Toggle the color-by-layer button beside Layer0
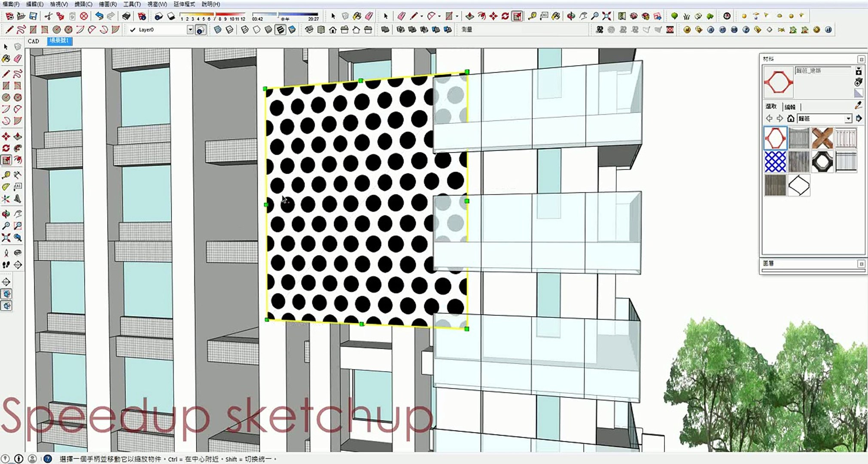Image resolution: width=868 pixels, height=464 pixels. (200, 30)
